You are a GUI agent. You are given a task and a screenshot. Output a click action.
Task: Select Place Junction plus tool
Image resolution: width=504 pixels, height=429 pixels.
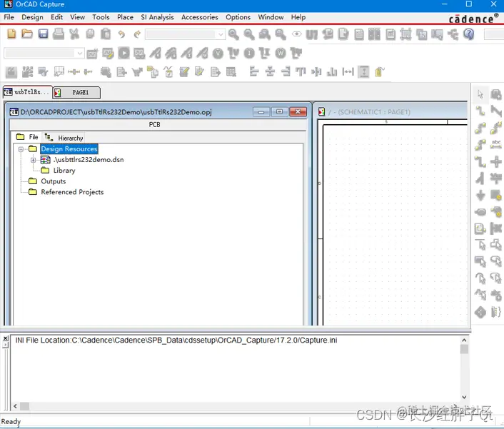[x=496, y=161]
